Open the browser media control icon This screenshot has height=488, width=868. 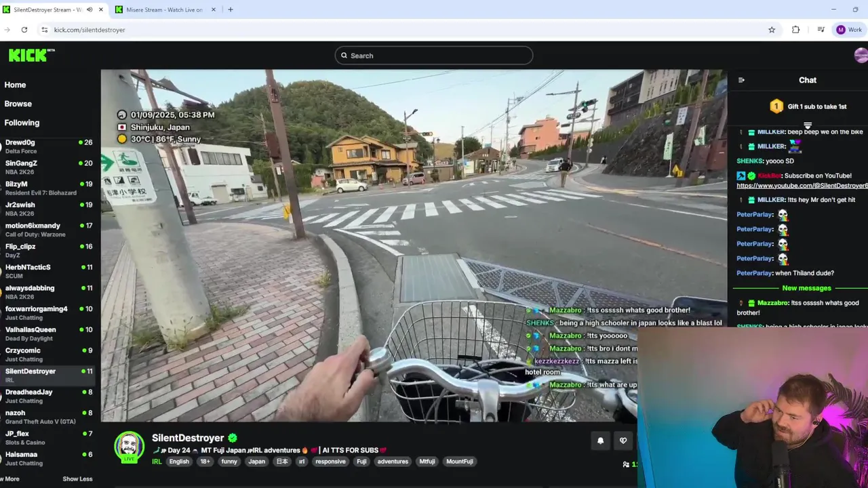[x=821, y=30]
